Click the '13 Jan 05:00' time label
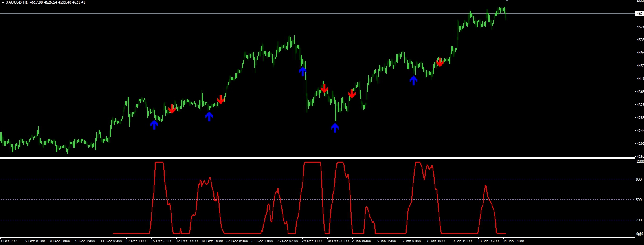 [488, 241]
